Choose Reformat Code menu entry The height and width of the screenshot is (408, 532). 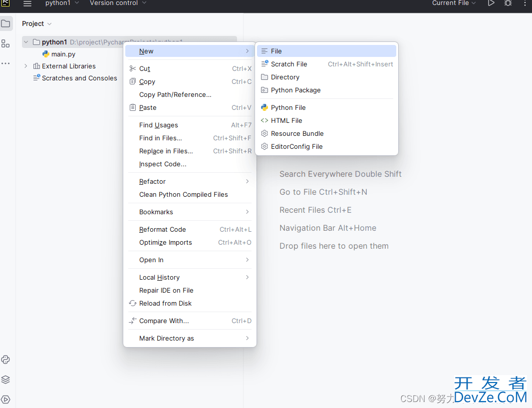(190, 229)
